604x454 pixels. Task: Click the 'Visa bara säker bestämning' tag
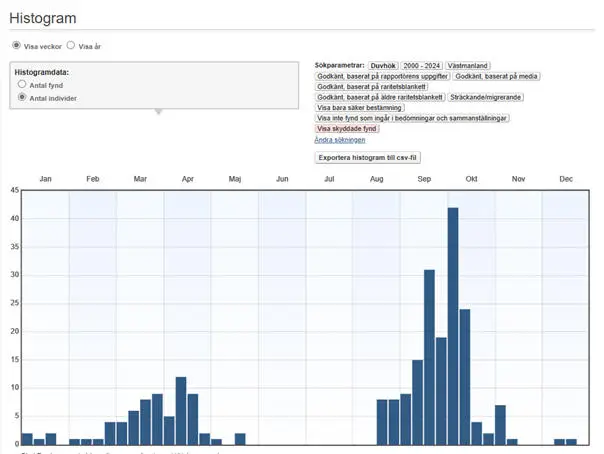pos(360,108)
